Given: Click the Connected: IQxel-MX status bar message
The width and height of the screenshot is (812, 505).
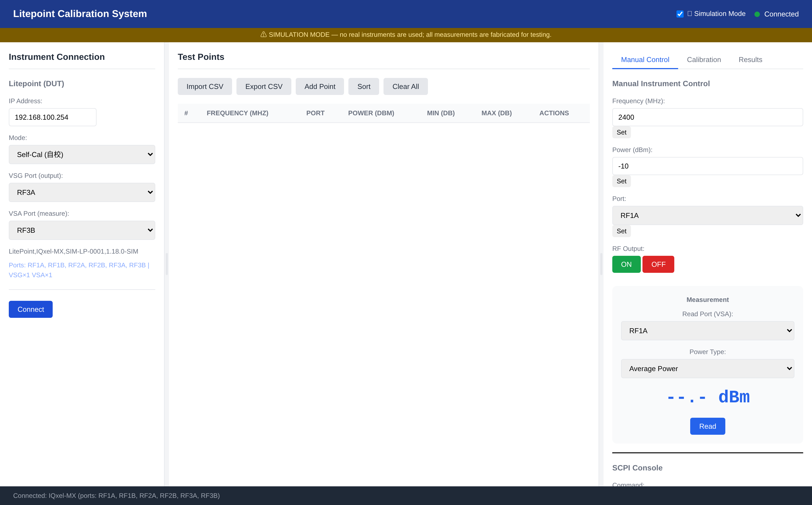Looking at the screenshot, I should pyautogui.click(x=117, y=496).
